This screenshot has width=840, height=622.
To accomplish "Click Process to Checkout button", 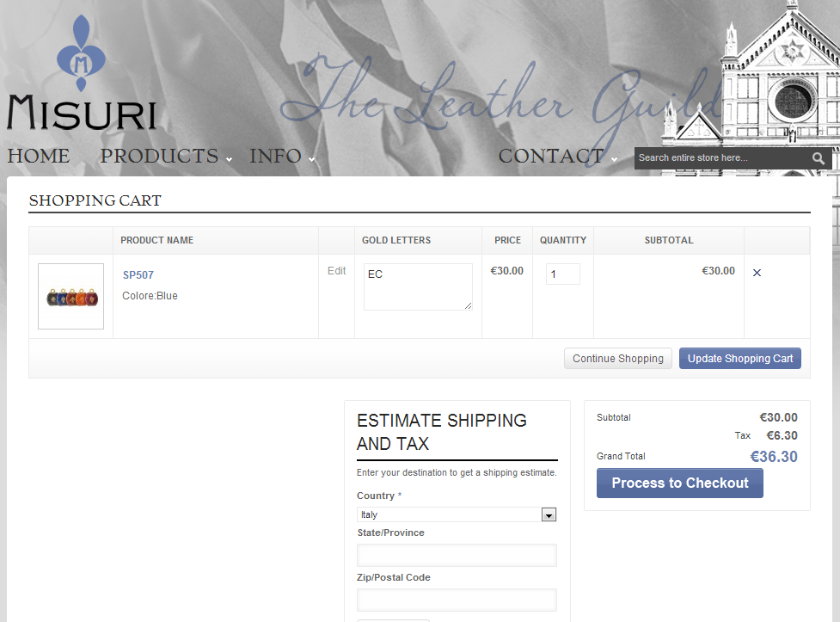I will [x=680, y=483].
